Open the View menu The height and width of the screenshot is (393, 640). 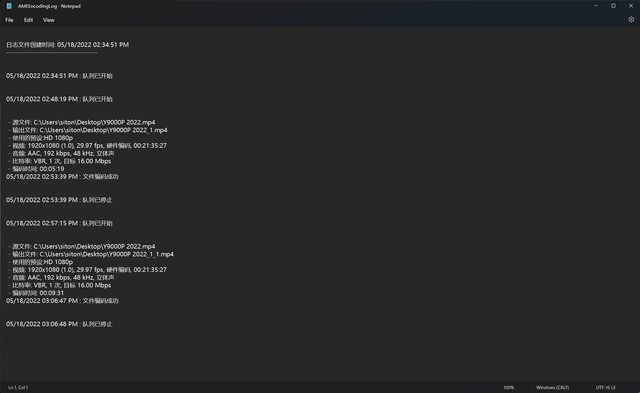(x=49, y=20)
